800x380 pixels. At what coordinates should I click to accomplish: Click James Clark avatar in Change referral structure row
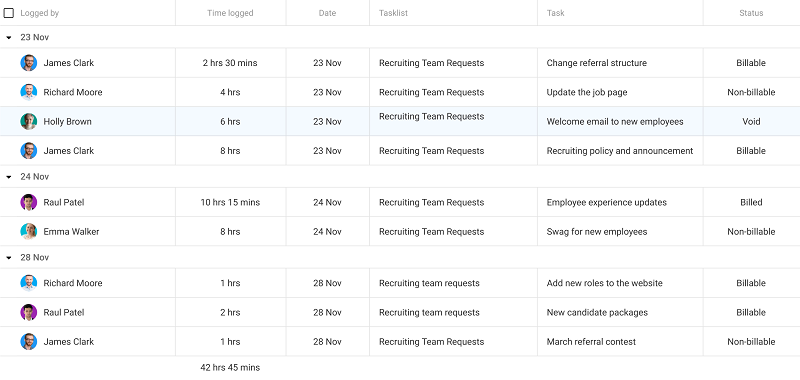click(x=29, y=63)
